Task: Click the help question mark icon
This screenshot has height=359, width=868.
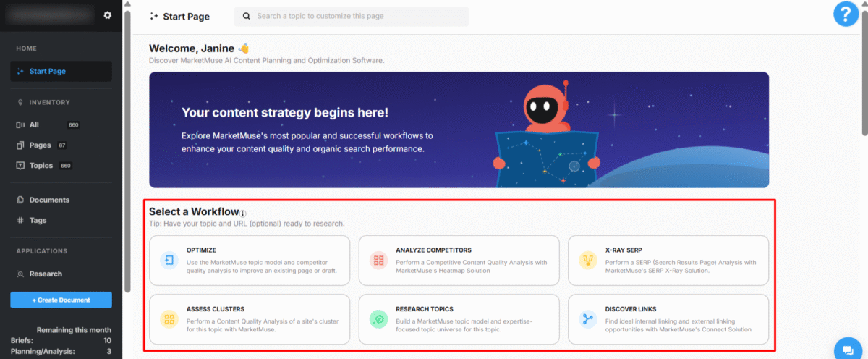Action: point(846,14)
